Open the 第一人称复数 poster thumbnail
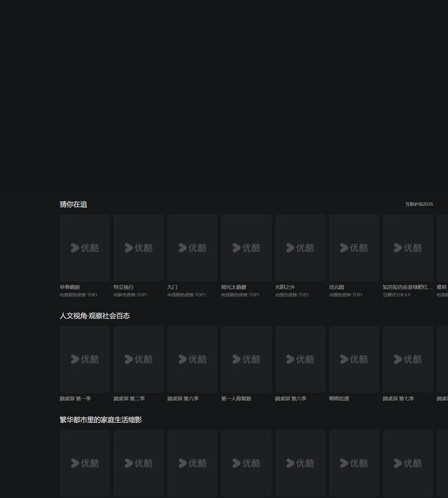448x498 pixels. (x=246, y=359)
